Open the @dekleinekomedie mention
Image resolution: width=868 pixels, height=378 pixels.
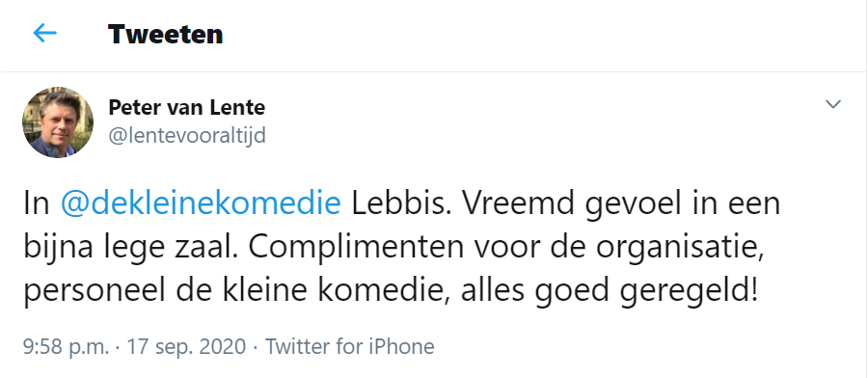coord(201,203)
